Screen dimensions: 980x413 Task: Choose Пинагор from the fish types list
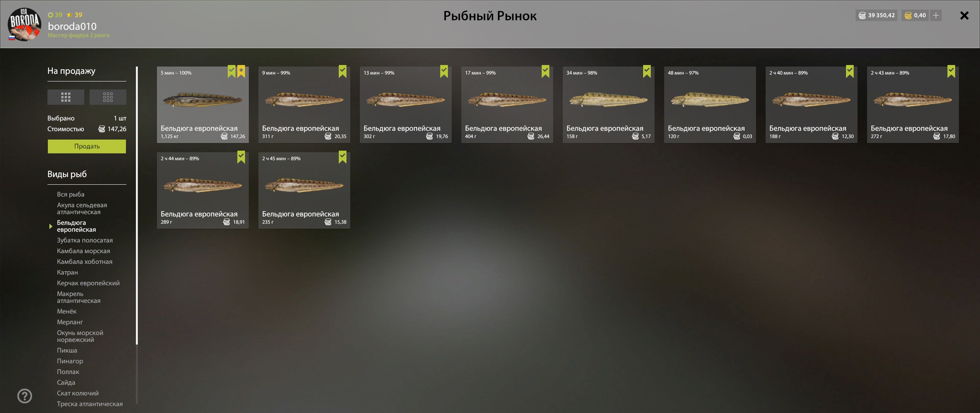coord(70,361)
